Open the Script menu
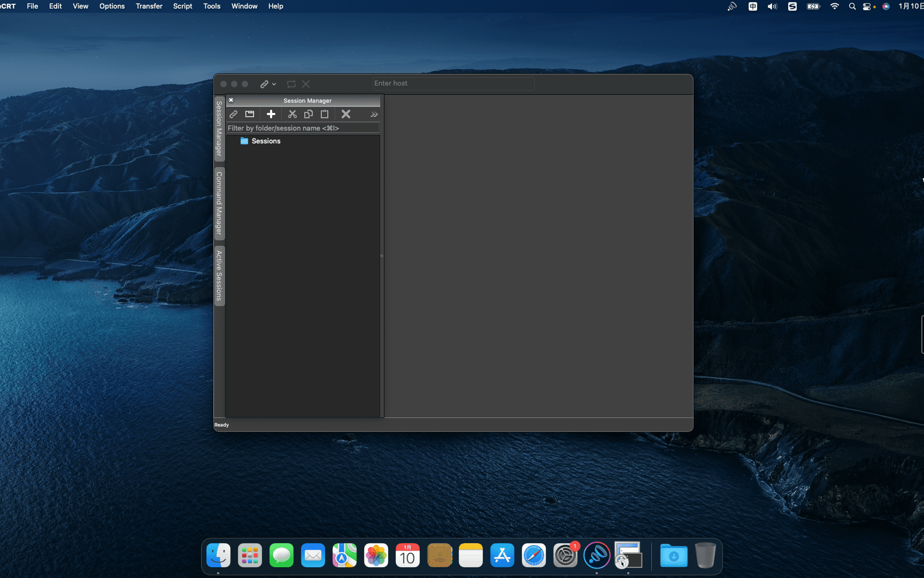 [182, 6]
